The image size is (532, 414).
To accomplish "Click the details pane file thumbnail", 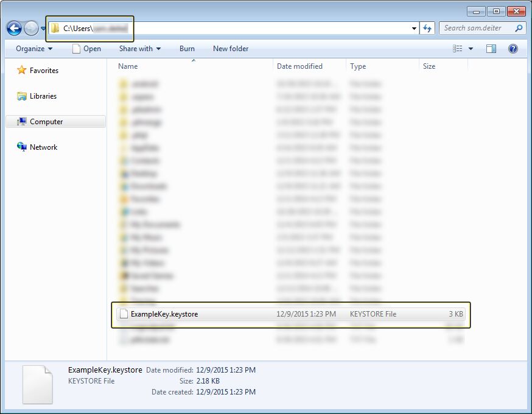I will coord(38,385).
